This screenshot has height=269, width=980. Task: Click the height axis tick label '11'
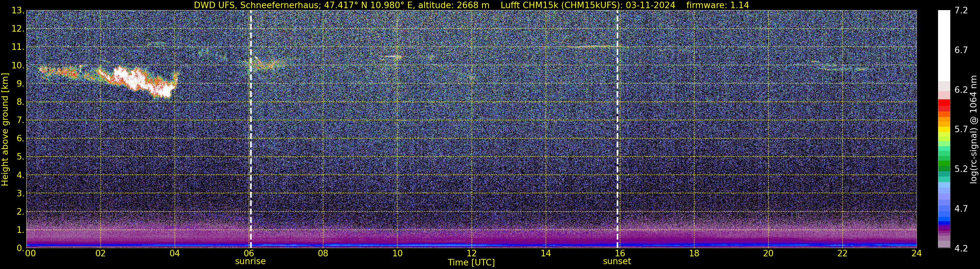17,47
